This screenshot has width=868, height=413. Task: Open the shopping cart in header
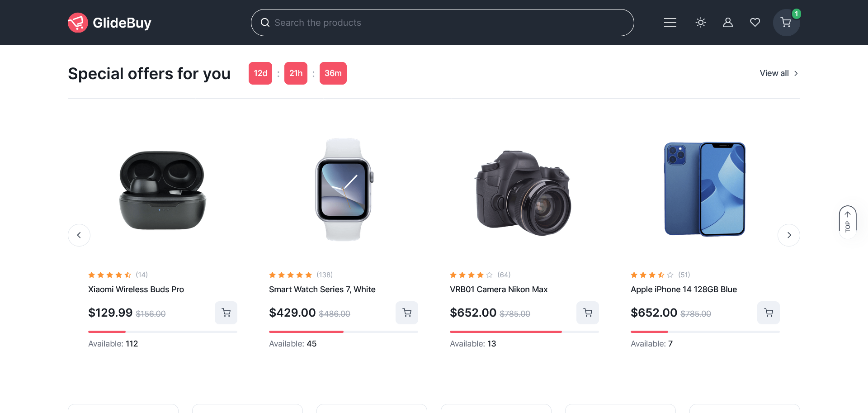786,23
